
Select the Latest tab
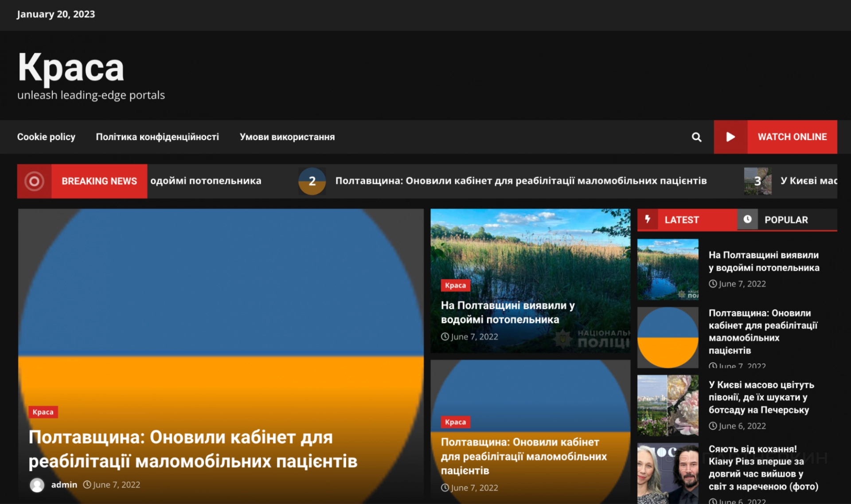pos(681,220)
